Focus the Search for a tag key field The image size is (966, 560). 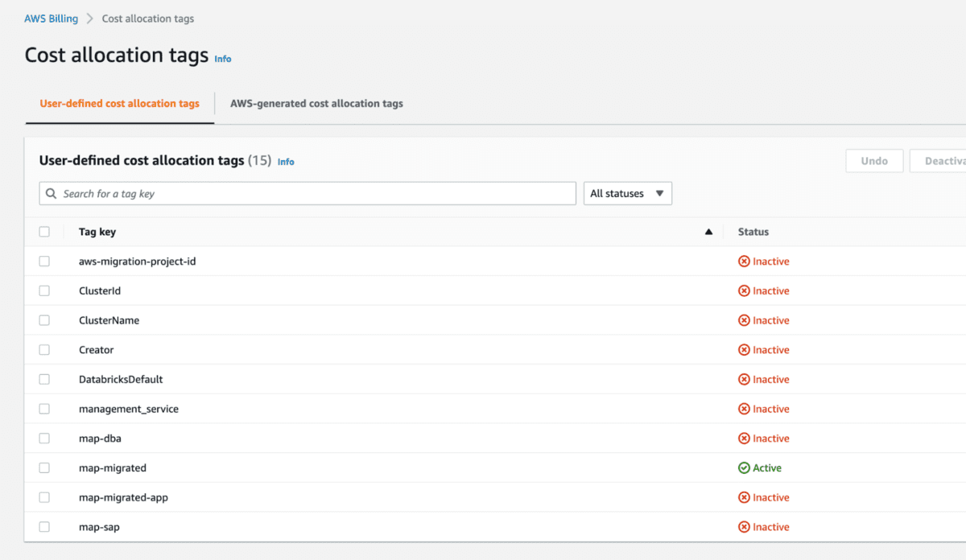point(314,194)
